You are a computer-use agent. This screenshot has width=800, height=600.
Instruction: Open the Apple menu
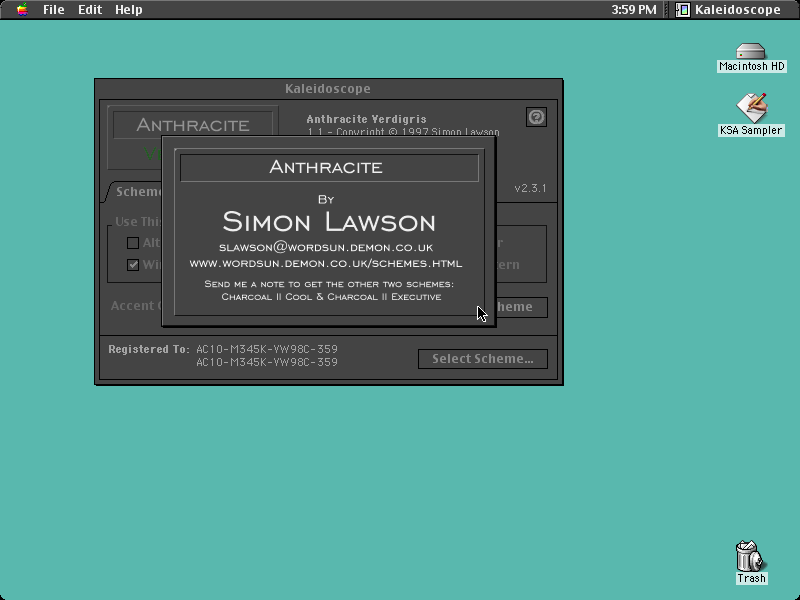(x=21, y=9)
